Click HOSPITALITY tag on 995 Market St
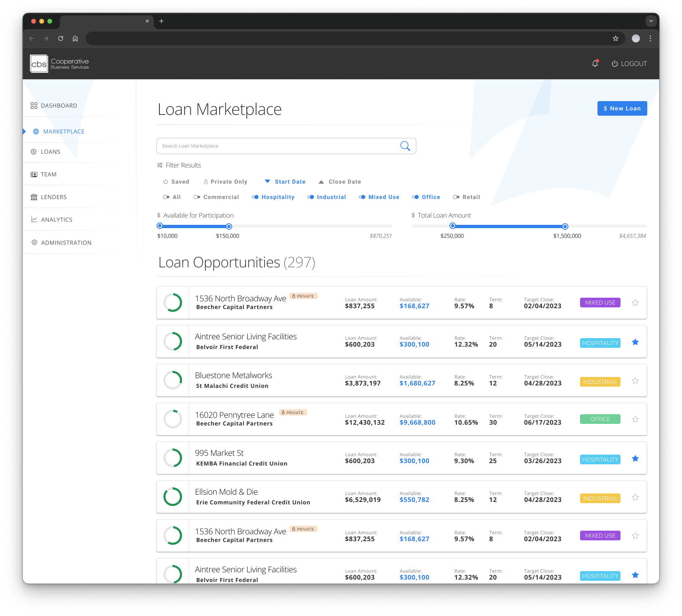The height and width of the screenshot is (616, 682). (x=600, y=459)
